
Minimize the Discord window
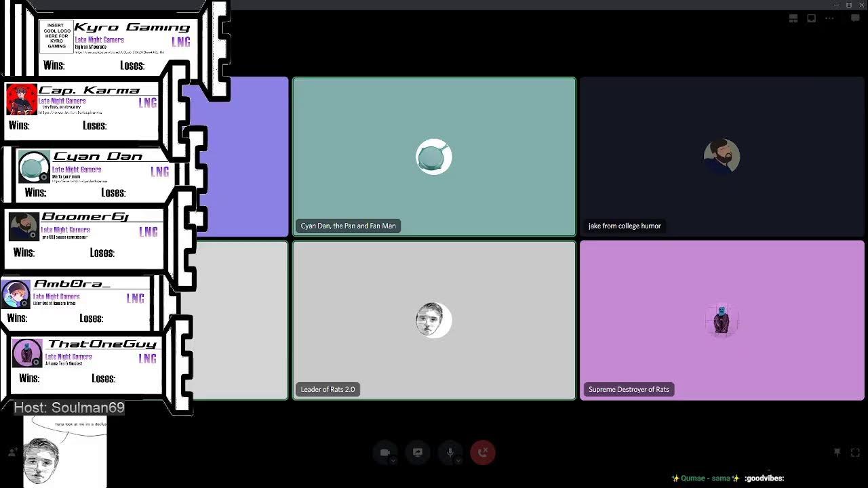pyautogui.click(x=836, y=5)
